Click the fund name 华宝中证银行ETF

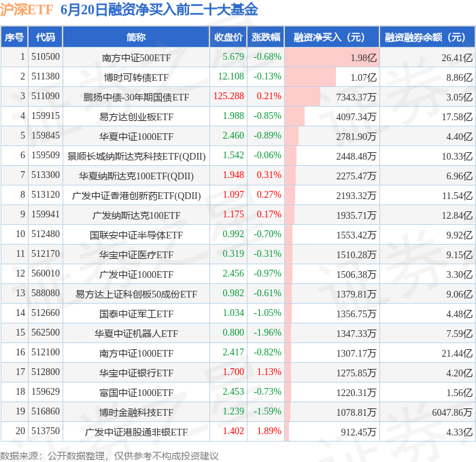(x=136, y=373)
